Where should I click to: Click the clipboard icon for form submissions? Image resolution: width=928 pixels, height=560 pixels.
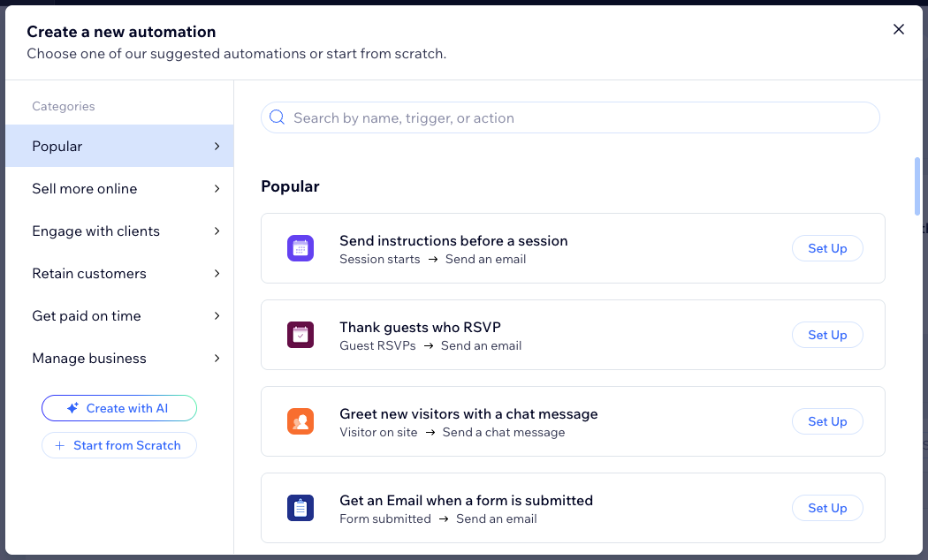point(300,508)
